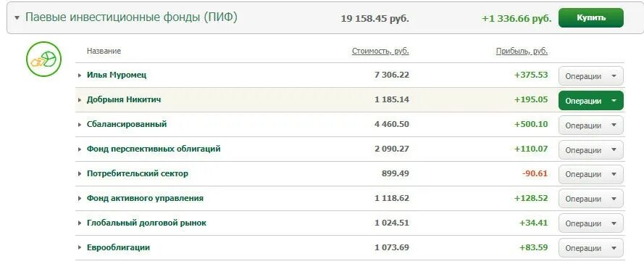
Task: Open the Фонд активного управления fund name
Action: click(145, 198)
